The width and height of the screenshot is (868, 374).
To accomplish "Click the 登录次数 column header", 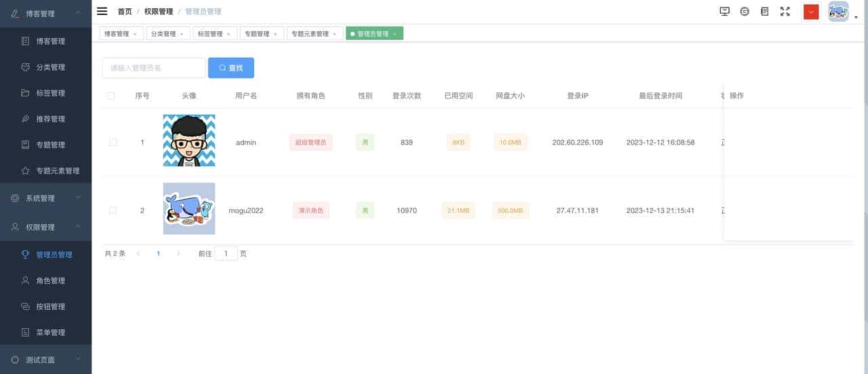I will [407, 96].
